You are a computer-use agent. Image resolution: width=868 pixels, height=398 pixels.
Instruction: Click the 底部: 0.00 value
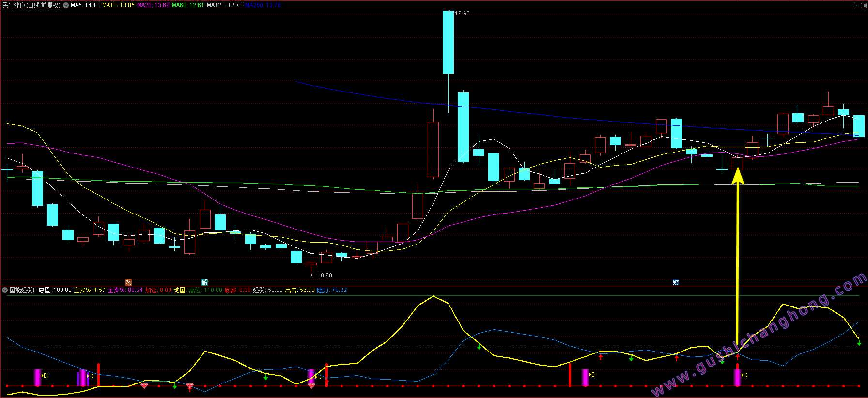coord(238,290)
